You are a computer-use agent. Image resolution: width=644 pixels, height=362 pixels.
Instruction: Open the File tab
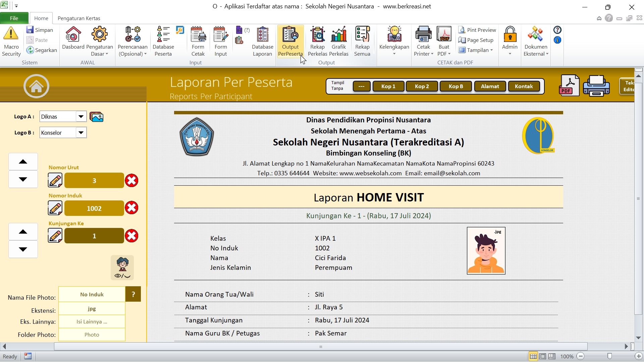(x=14, y=18)
